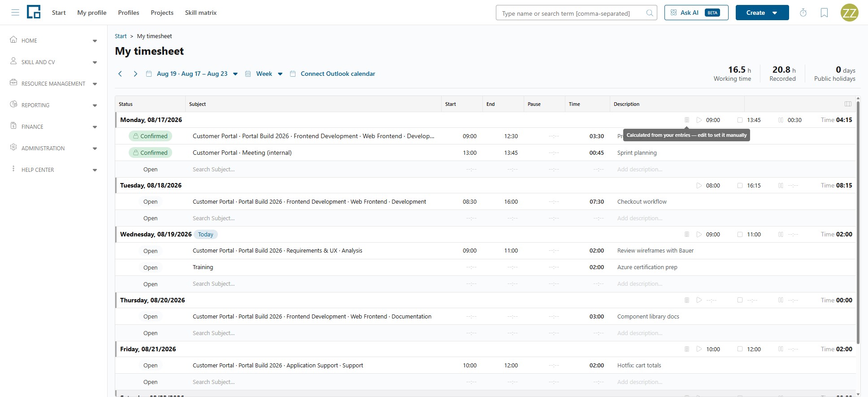Select the Azure certification prep description
The image size is (868, 397).
[x=647, y=267]
